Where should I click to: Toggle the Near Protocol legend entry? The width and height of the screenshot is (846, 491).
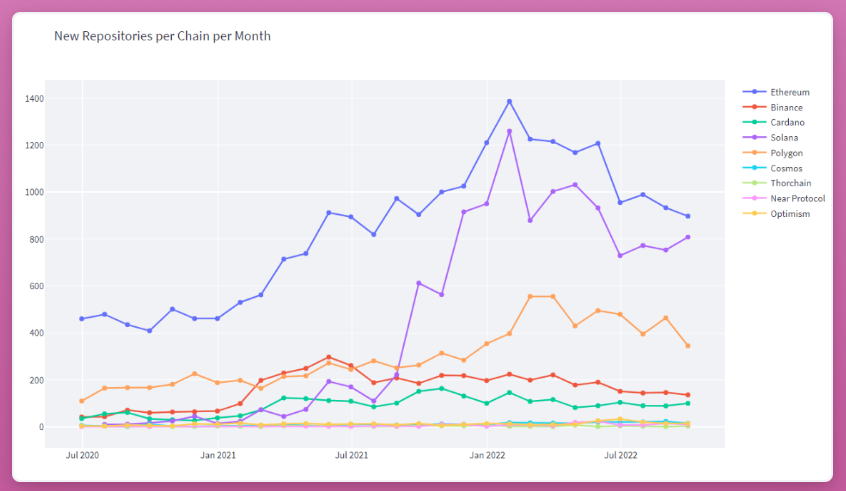784,199
